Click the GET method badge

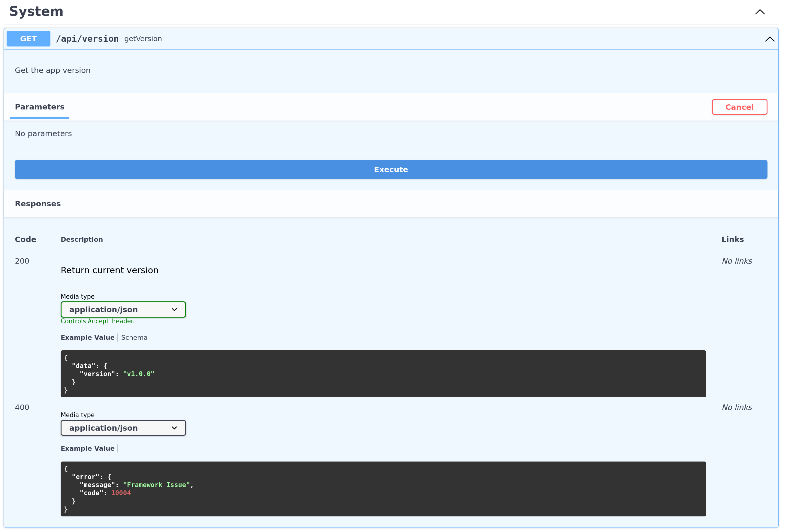(x=29, y=39)
